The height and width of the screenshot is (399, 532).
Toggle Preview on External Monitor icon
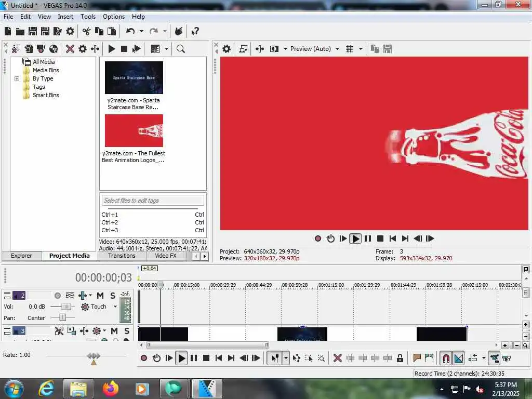coord(243,49)
